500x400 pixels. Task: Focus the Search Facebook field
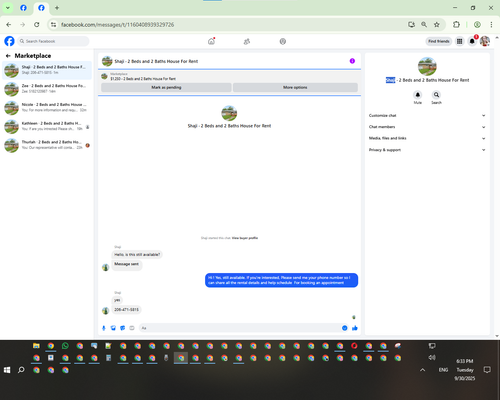pos(53,41)
